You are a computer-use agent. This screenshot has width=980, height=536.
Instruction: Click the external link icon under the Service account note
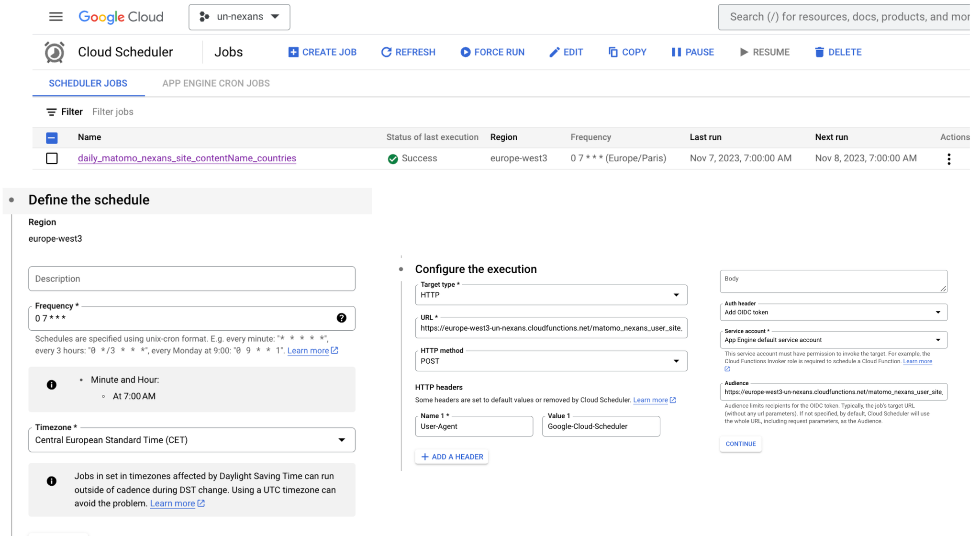pos(727,369)
